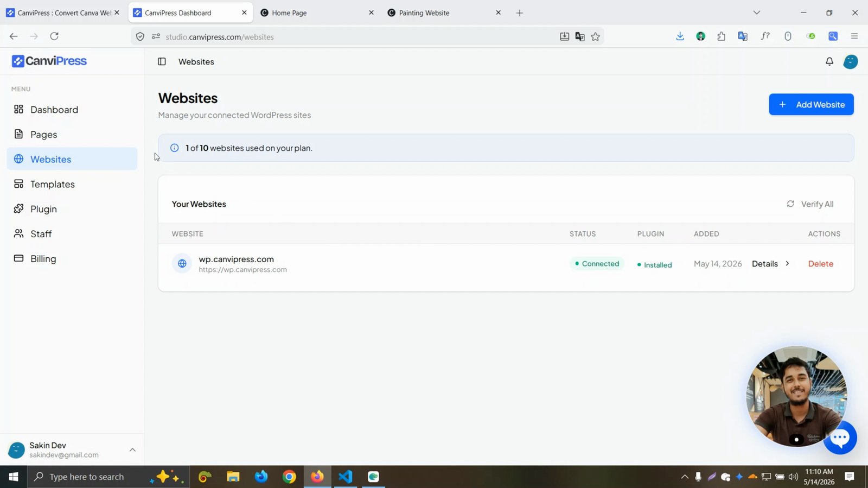Click the Connected status badge
Image resolution: width=868 pixels, height=488 pixels.
tap(597, 264)
